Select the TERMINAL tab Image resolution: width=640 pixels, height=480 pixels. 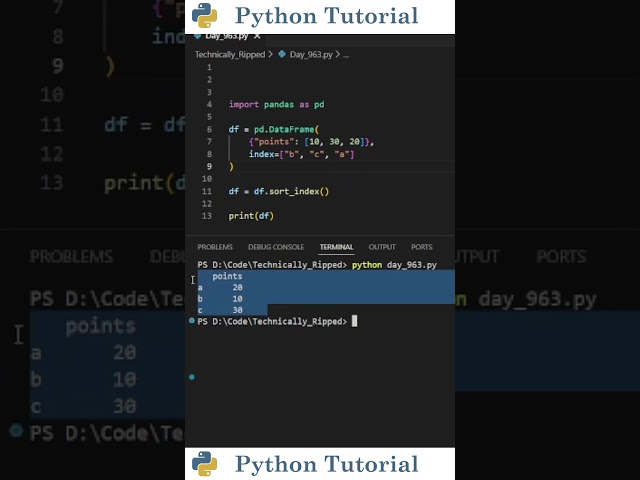coord(336,247)
